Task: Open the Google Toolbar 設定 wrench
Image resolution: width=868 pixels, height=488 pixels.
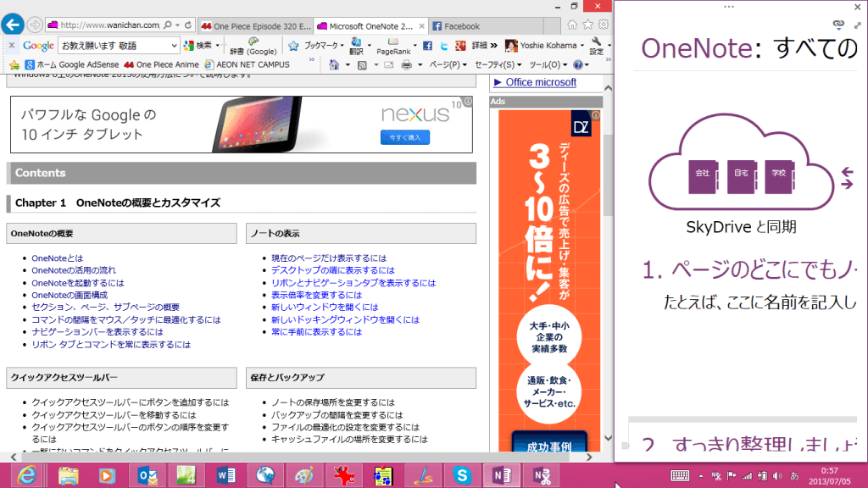Action: [x=596, y=47]
